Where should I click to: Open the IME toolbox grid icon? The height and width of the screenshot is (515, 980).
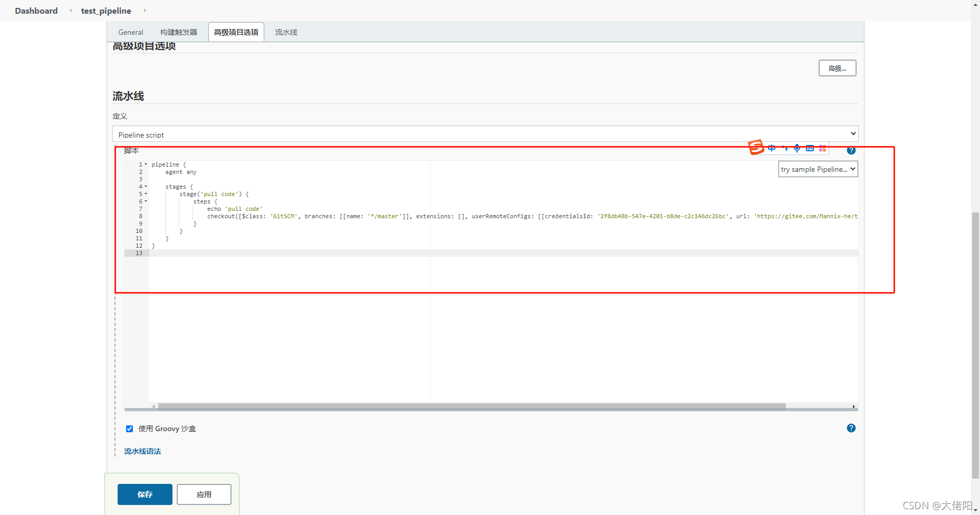[x=822, y=148]
